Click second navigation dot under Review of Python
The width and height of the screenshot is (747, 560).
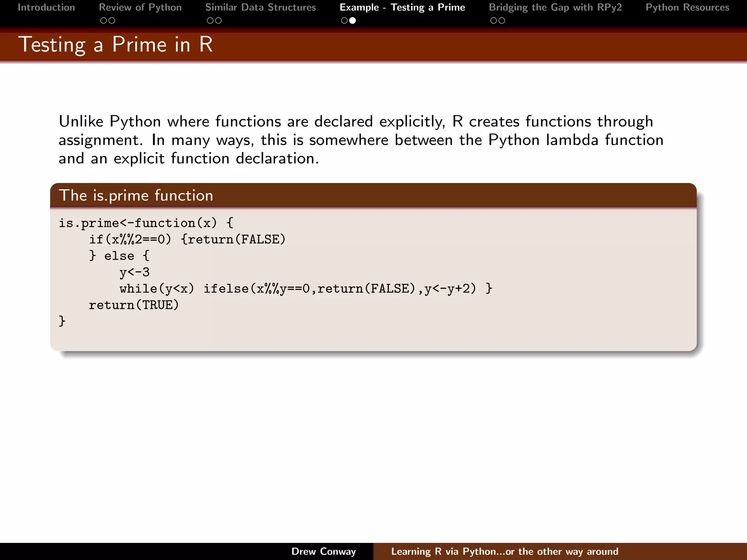point(112,21)
